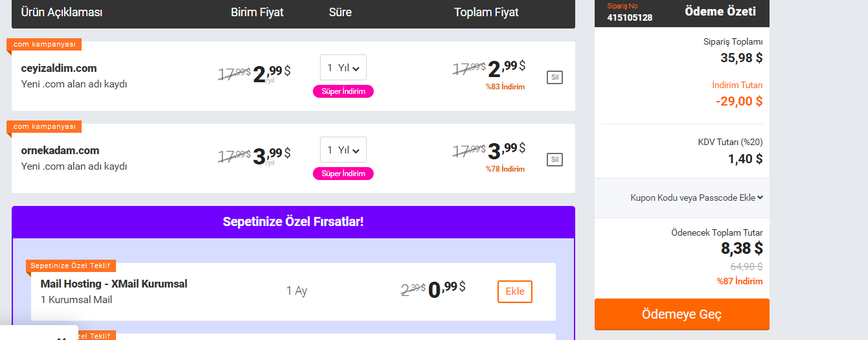Expand Kupon Kodu veya Passcode Ekle
This screenshot has width=868, height=340.
coord(696,198)
